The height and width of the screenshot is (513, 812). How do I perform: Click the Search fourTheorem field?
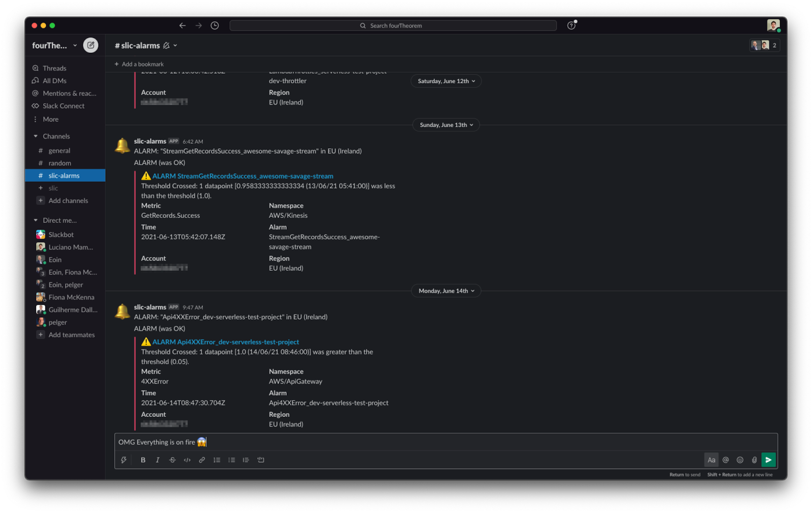coord(393,25)
